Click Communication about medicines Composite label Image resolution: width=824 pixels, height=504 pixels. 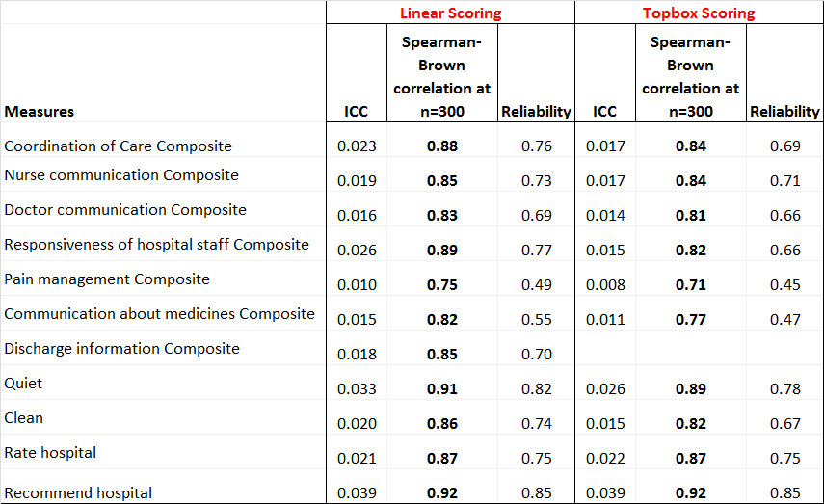(160, 314)
